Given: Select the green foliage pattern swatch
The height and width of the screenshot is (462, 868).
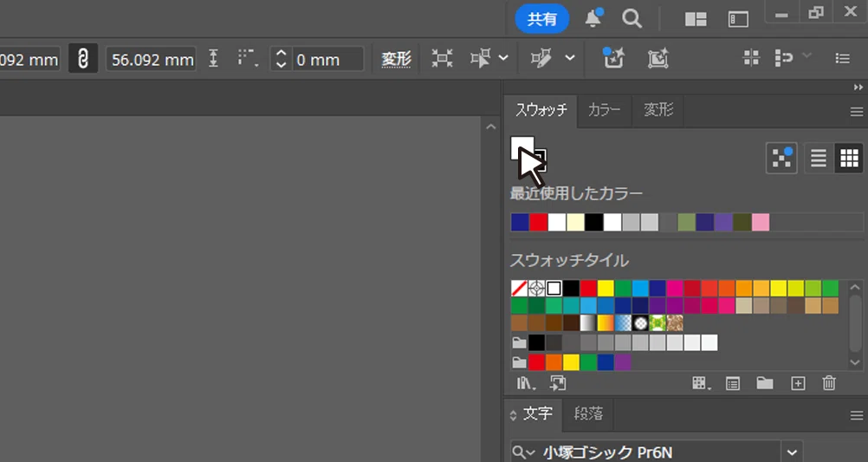Looking at the screenshot, I should point(657,323).
